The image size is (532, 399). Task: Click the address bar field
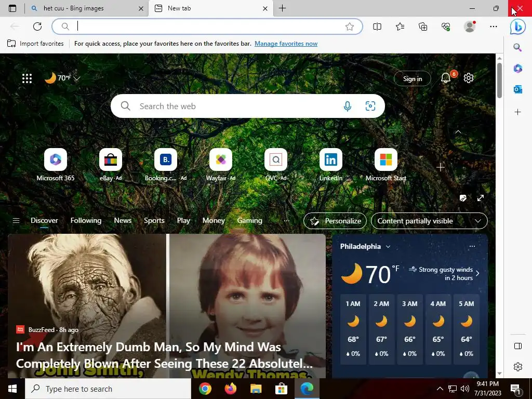207,26
